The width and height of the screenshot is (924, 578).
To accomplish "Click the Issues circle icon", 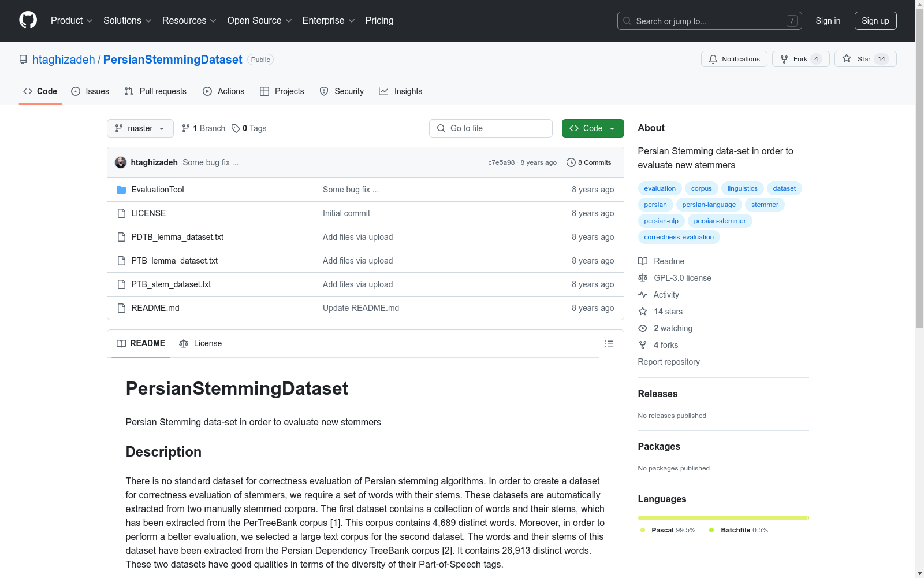I will (x=76, y=91).
